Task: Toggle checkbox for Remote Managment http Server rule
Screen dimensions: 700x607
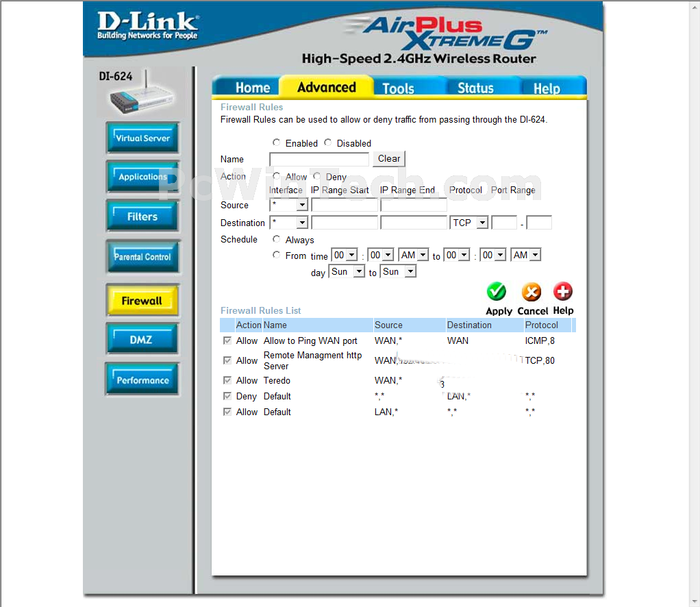Action: tap(227, 360)
